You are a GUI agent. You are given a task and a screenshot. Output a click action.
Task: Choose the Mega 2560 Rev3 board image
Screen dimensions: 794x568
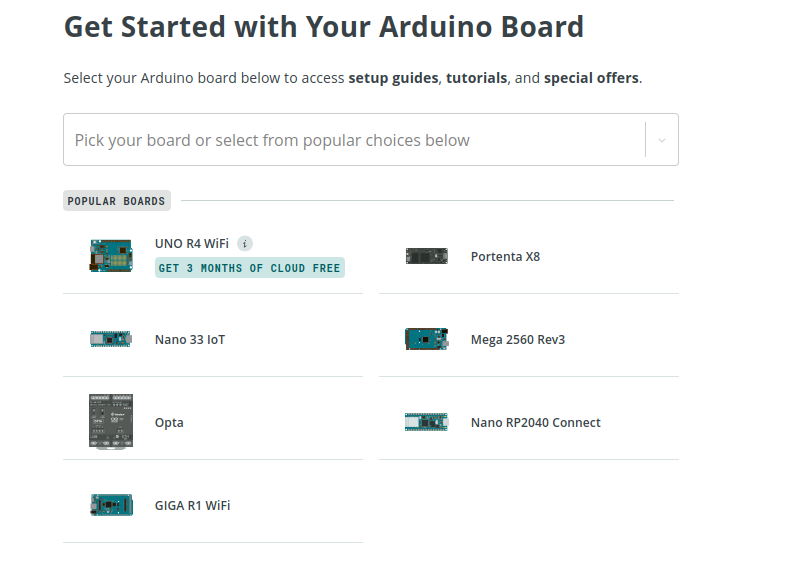pyautogui.click(x=426, y=339)
